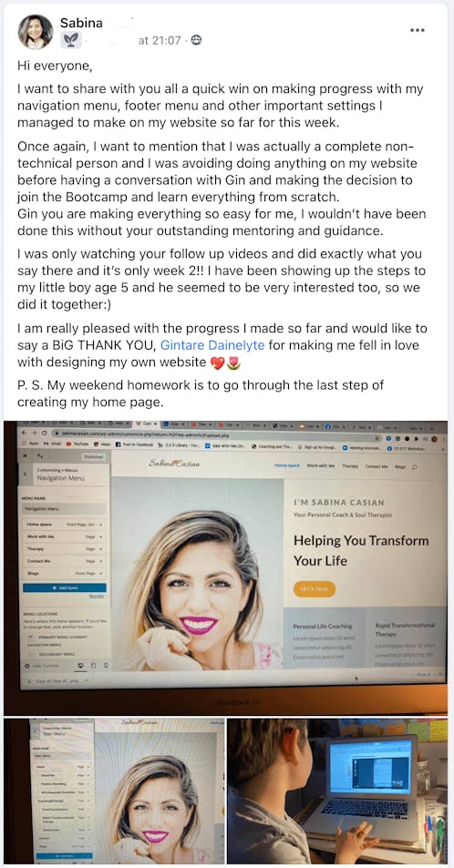Screen dimensions: 454x868
Task: Toggle the Primary Menu location checkbox
Action: point(31,638)
